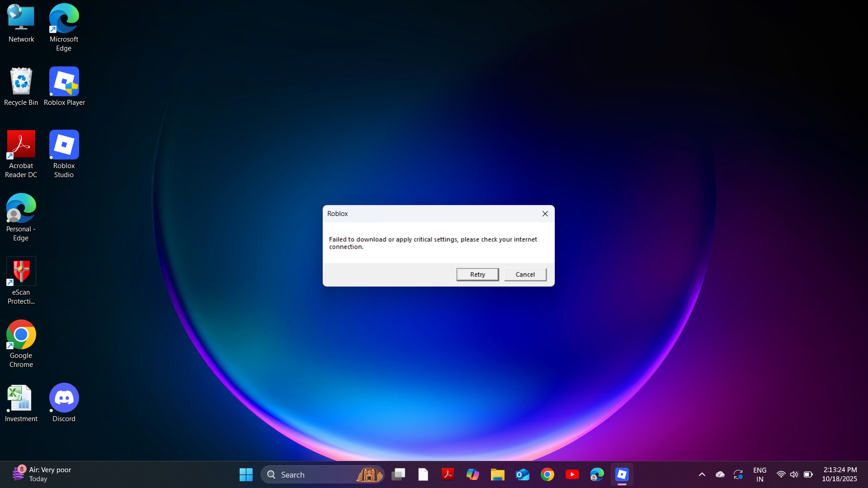The height and width of the screenshot is (488, 868).
Task: Click the Roblox taskbar icon
Action: [x=622, y=474]
